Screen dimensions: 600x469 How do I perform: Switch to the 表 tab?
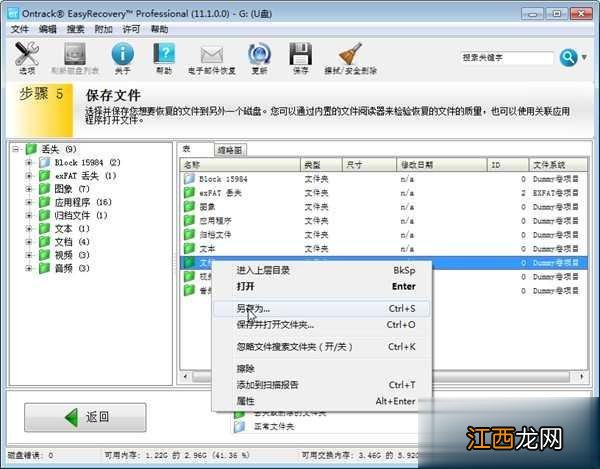[x=195, y=149]
